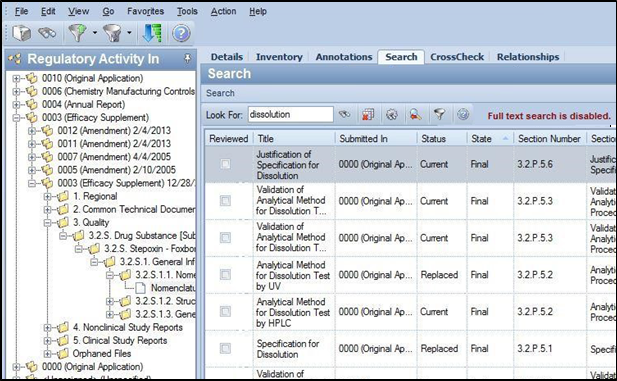Click folder icon of Orphaned Files

[x=63, y=354]
